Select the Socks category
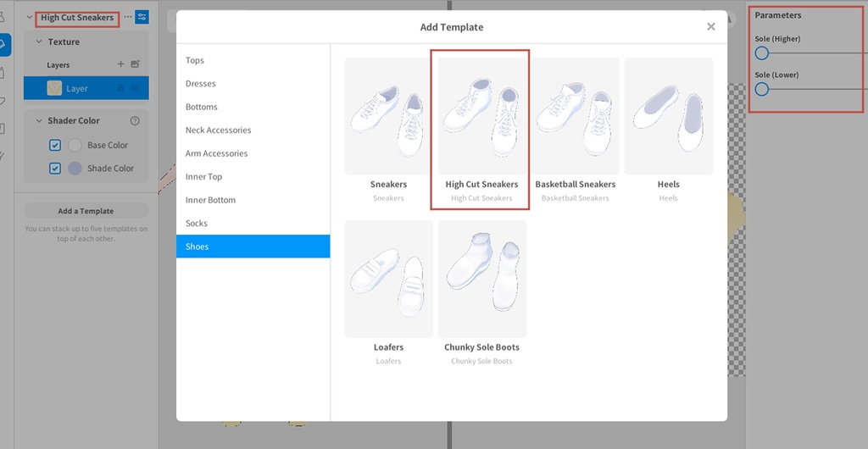 (x=197, y=224)
